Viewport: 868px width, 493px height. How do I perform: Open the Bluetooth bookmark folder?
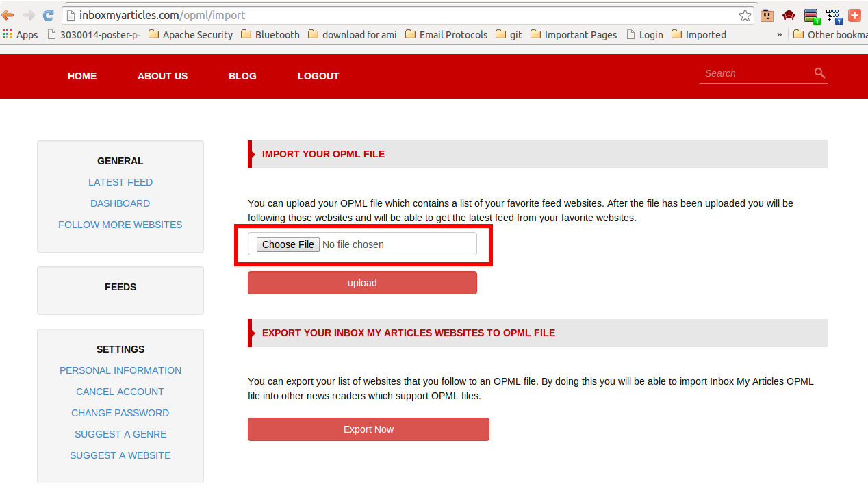pyautogui.click(x=270, y=34)
